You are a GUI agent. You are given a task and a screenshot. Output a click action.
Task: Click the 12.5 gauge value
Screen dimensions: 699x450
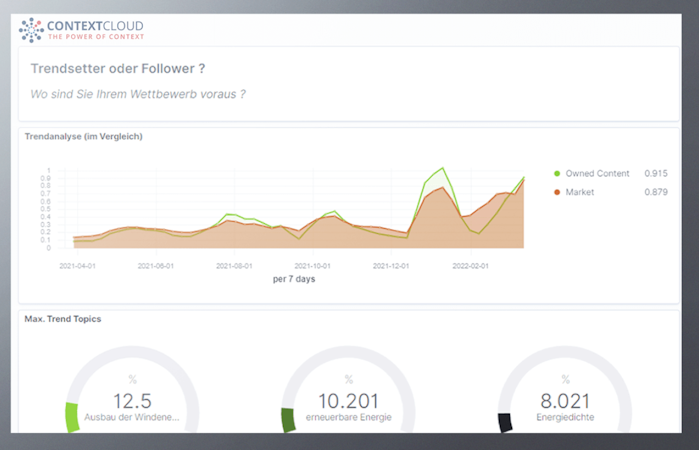click(132, 401)
